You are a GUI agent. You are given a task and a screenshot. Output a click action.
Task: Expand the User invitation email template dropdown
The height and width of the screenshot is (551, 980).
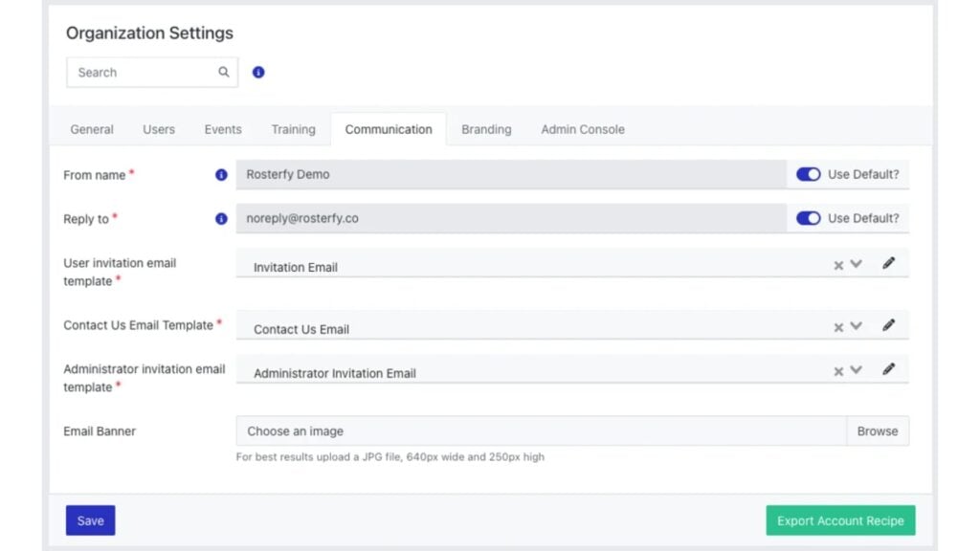coord(857,264)
